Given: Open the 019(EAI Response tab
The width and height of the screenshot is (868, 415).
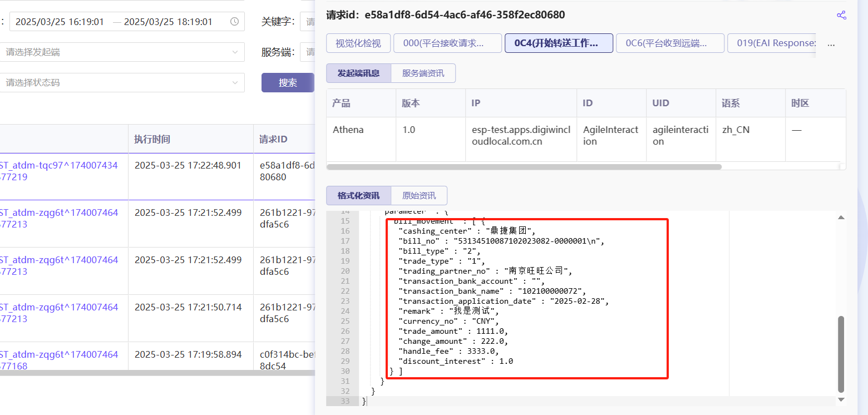Looking at the screenshot, I should 772,43.
